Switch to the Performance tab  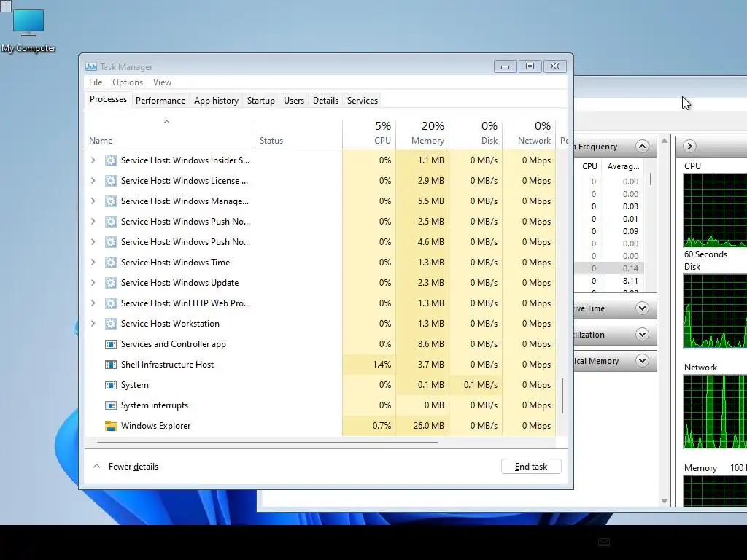[160, 101]
